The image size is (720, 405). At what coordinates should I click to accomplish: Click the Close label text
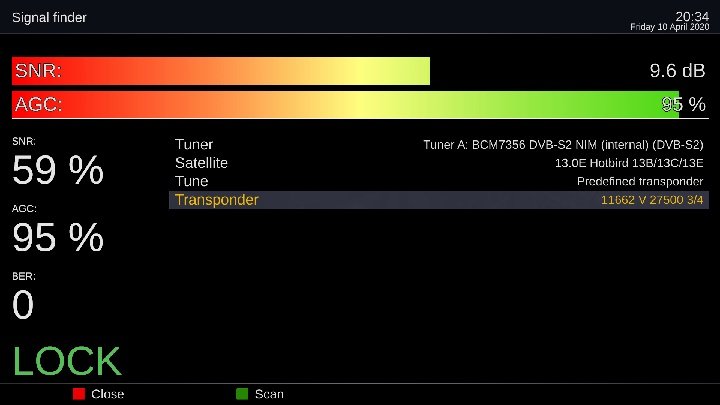(107, 394)
